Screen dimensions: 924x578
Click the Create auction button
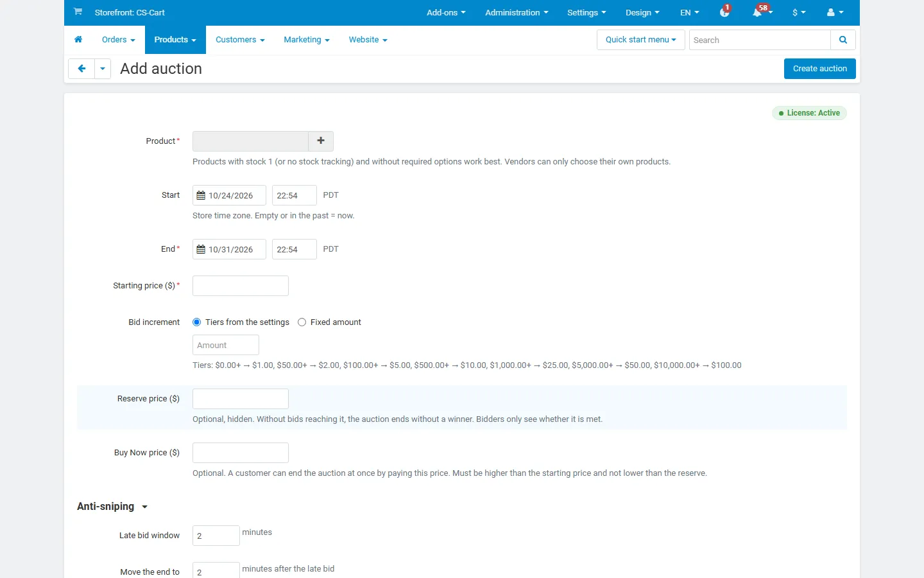tap(820, 69)
